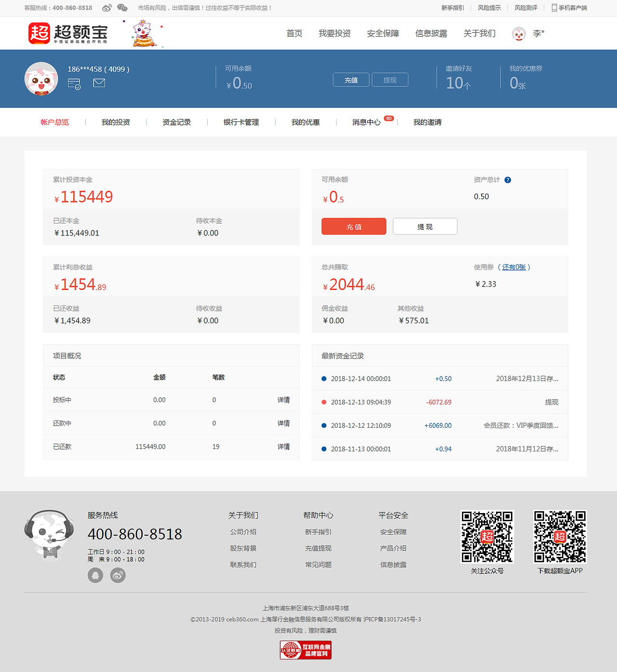Click the headset mascot in footer

pos(49,534)
